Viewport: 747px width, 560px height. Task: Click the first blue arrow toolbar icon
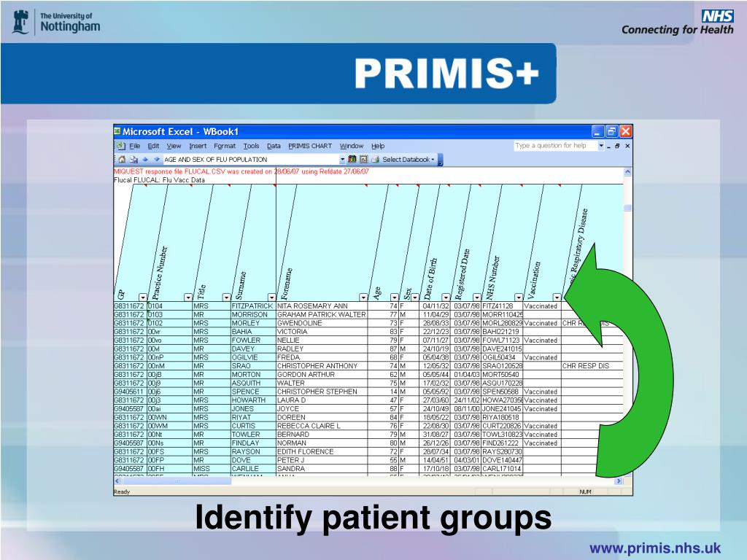point(145,160)
